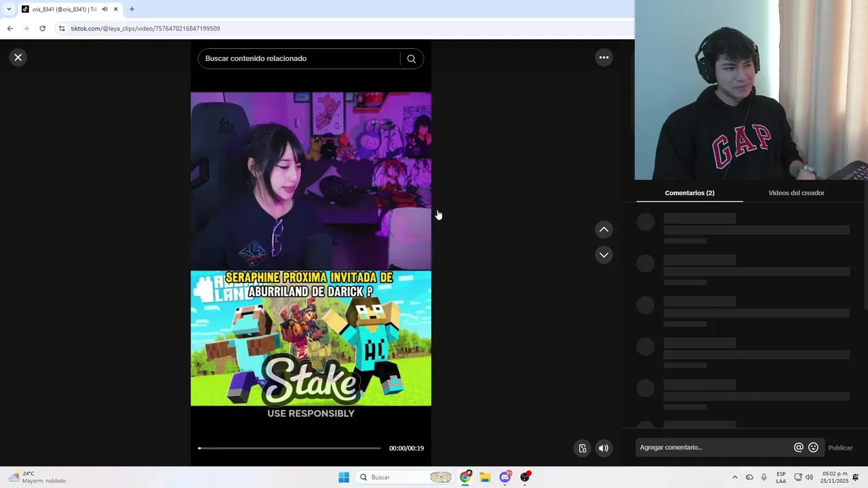The height and width of the screenshot is (488, 868).
Task: Click the video player to pause
Action: [x=311, y=249]
